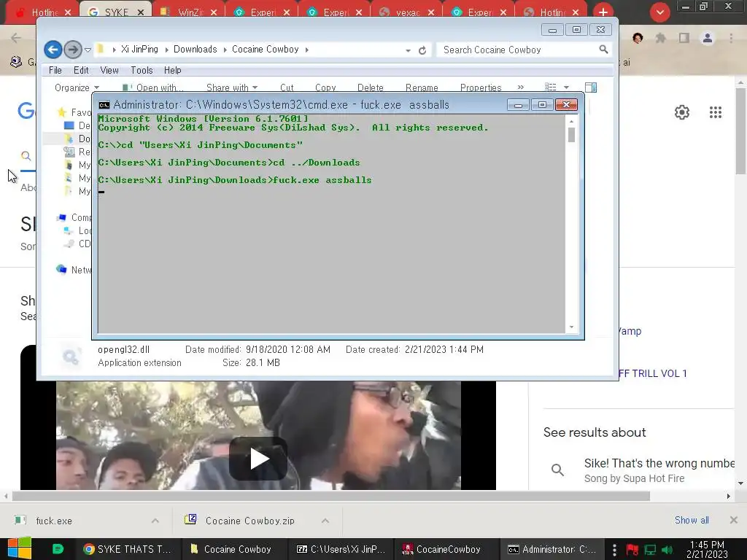Image resolution: width=747 pixels, height=560 pixels.
Task: Open Chrome three-dot menu
Action: tap(731, 38)
